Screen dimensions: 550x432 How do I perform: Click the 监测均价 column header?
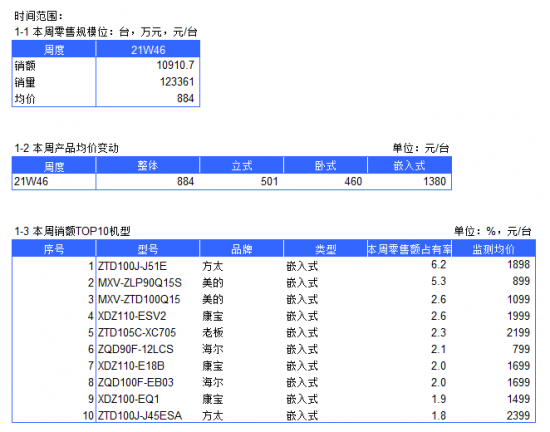[x=494, y=249]
